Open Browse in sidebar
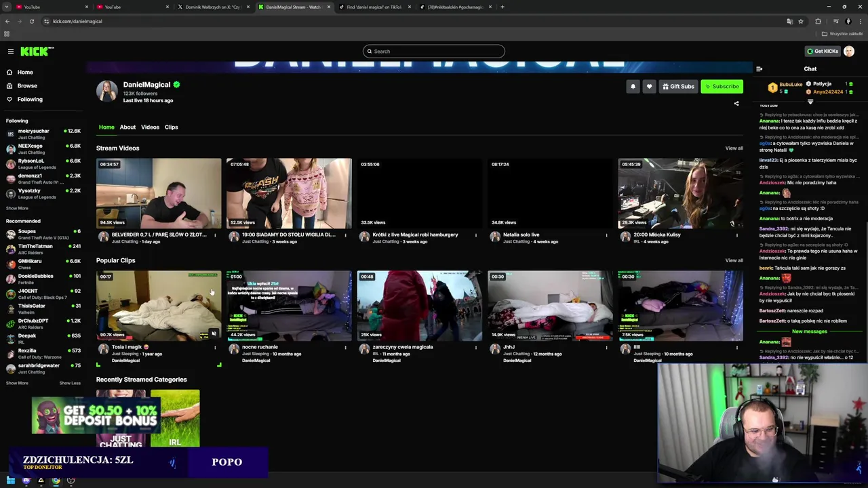Image resolution: width=868 pixels, height=488 pixels. pyautogui.click(x=27, y=86)
